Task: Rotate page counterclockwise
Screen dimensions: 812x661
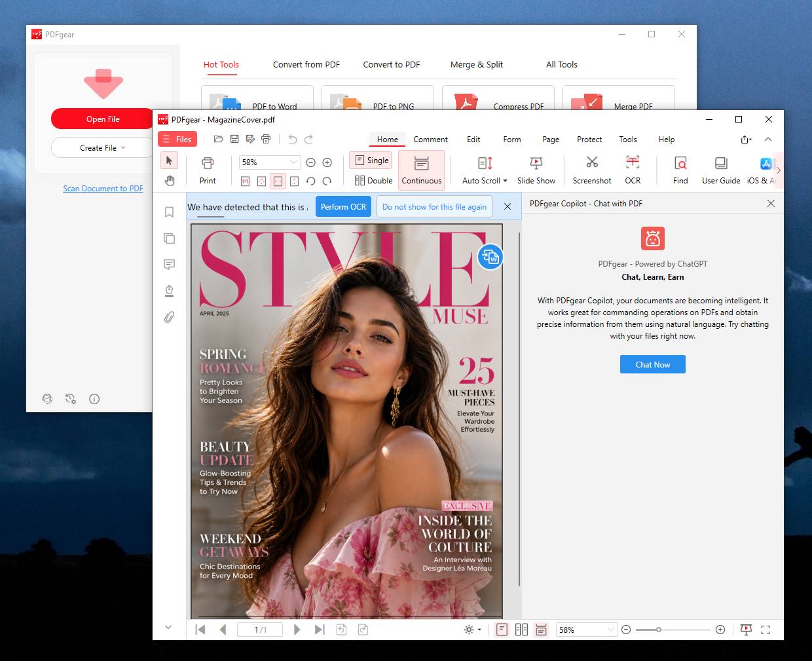Action: tap(311, 181)
